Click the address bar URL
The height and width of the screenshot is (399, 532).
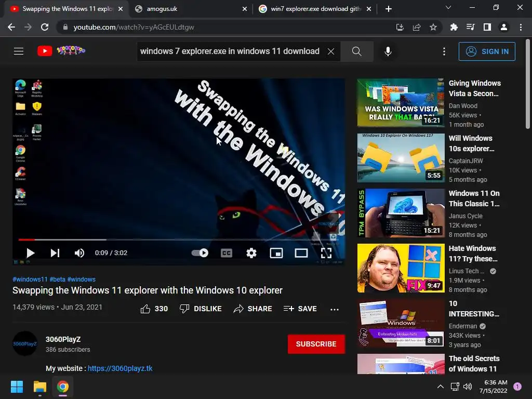click(x=134, y=27)
